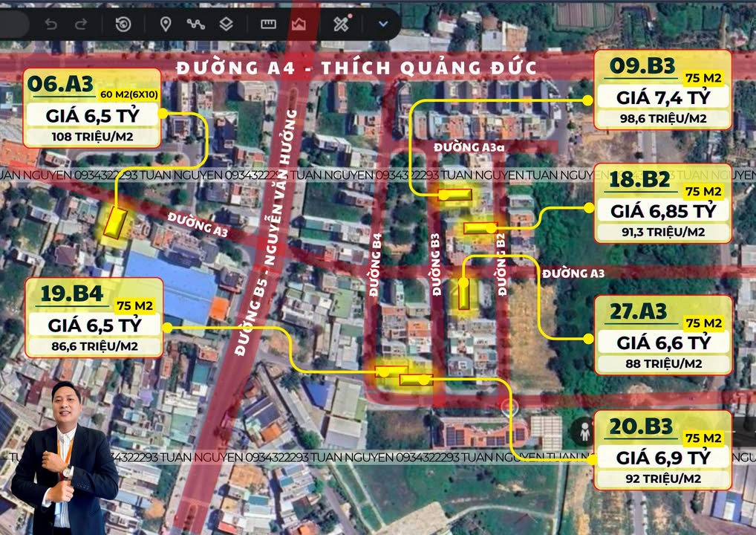Select the 09.B3 lot price card
The width and height of the screenshot is (756, 535).
(x=662, y=90)
